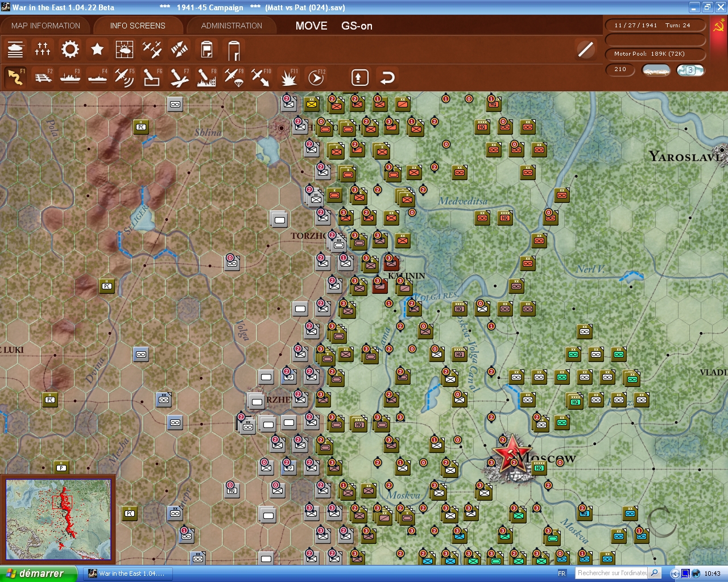
Task: Select the F1 move mode
Action: point(15,77)
